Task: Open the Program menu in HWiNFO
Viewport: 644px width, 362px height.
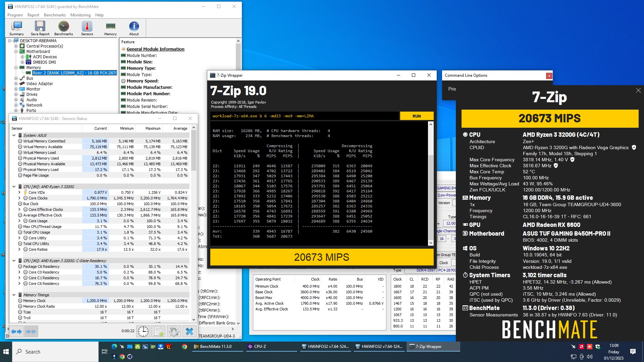Action: (x=15, y=15)
